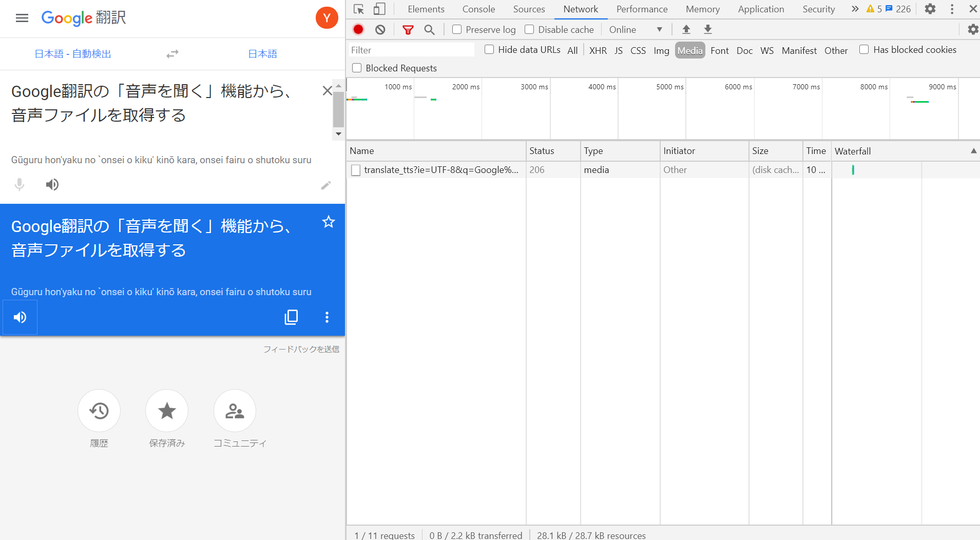Listen to the source text audio
The image size is (980, 540).
(52, 184)
